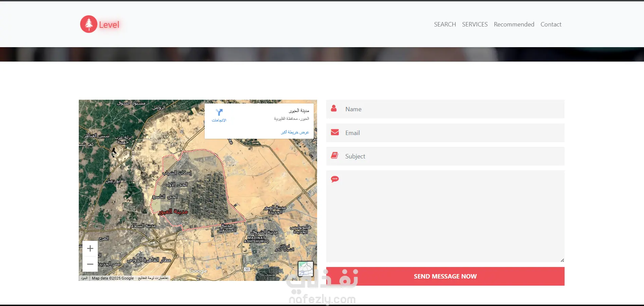Open the Recommended nav item
The height and width of the screenshot is (306, 644).
click(514, 24)
